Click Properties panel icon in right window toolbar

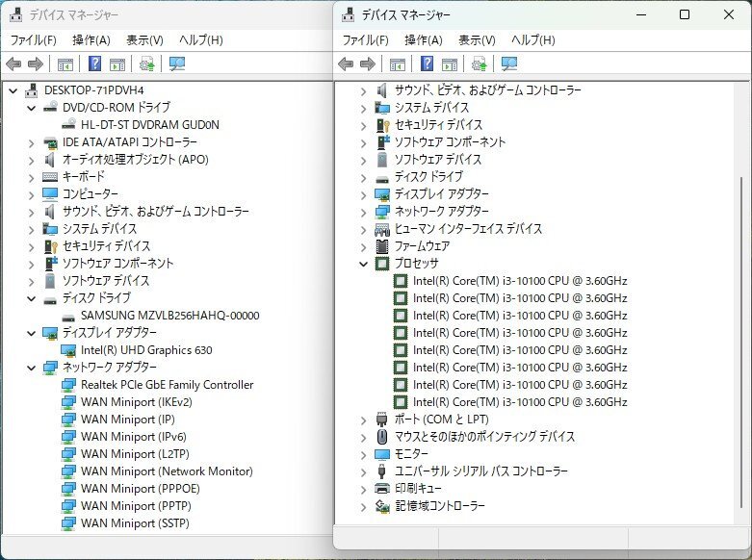[x=450, y=64]
